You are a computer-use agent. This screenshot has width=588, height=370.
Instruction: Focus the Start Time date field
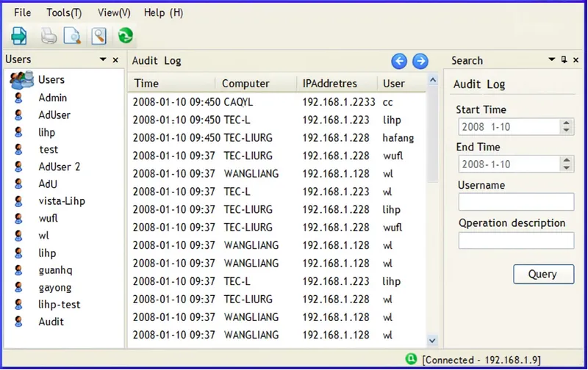(509, 127)
